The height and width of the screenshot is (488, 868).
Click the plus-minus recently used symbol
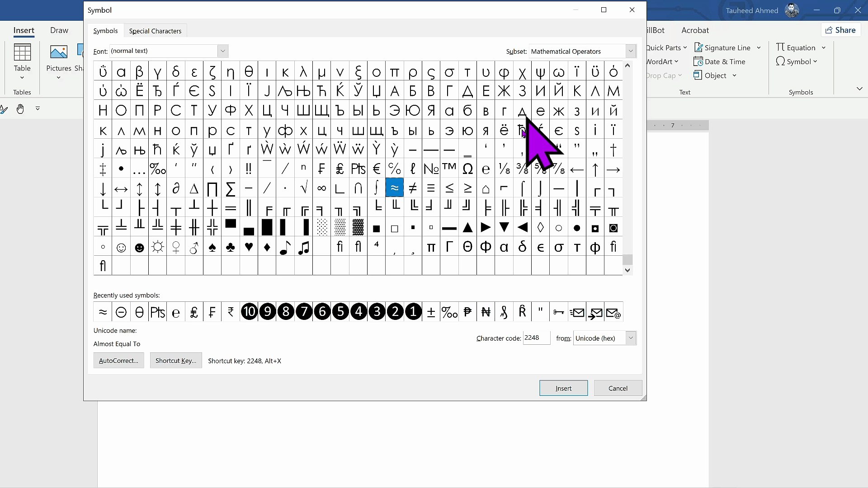431,312
